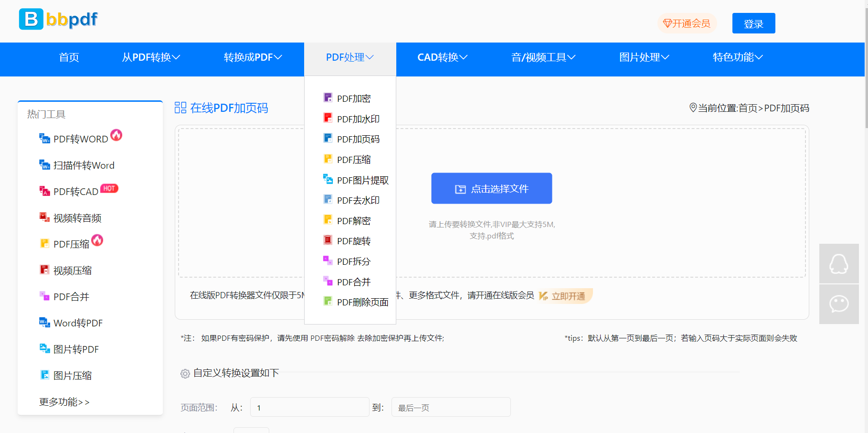
Task: Click the 在线PDF加页码 page heading
Action: click(x=229, y=108)
